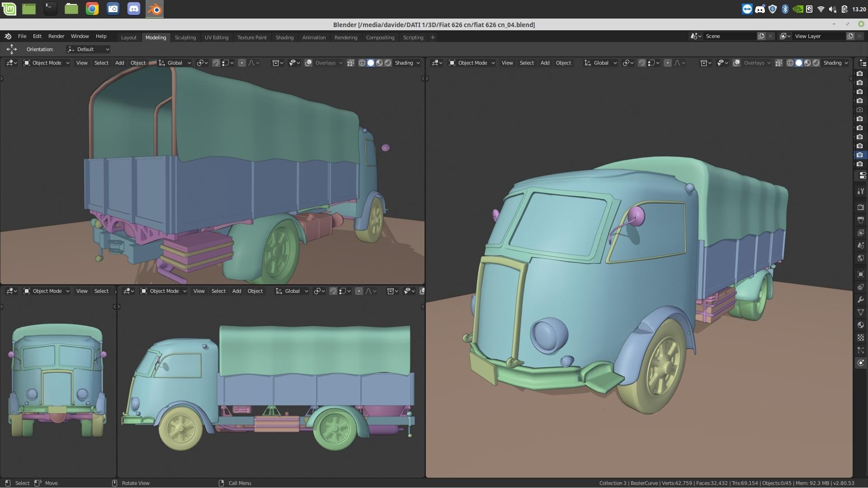Open Texture checkerboard properties tab
The width and height of the screenshot is (868, 488).
(860, 338)
